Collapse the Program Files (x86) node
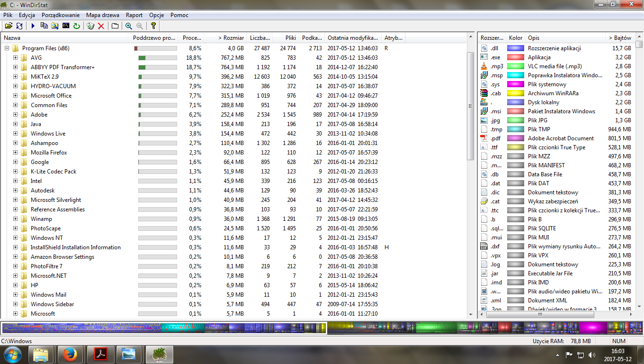Viewport: 644px width, 364px height. [7, 48]
